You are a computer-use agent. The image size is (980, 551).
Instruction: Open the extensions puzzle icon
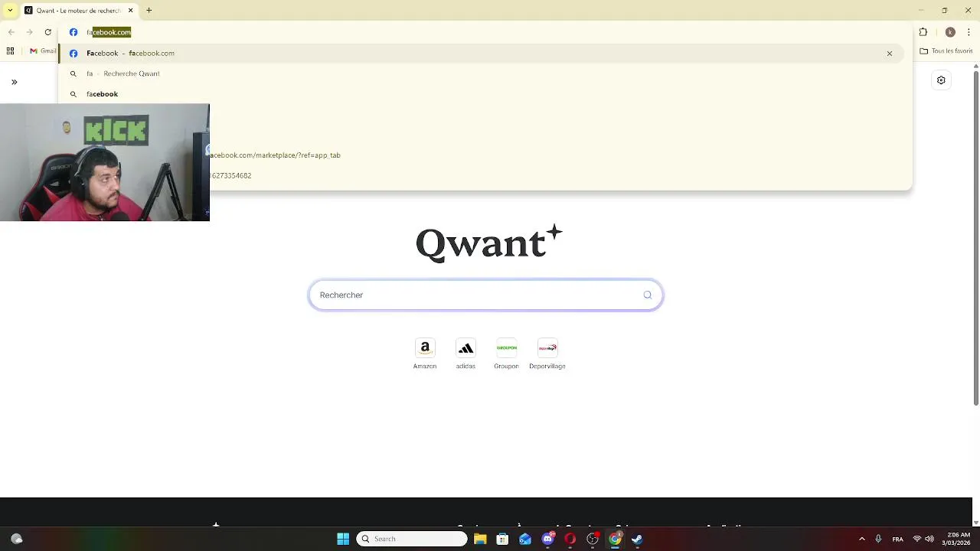[923, 32]
